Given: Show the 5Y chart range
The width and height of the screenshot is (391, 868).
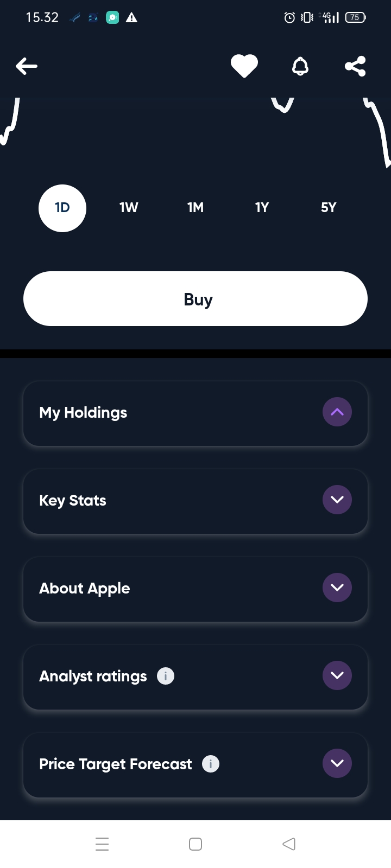Looking at the screenshot, I should 329,208.
